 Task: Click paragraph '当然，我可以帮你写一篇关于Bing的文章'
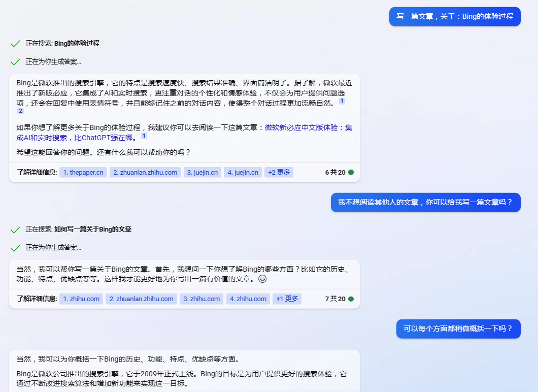tap(184, 274)
